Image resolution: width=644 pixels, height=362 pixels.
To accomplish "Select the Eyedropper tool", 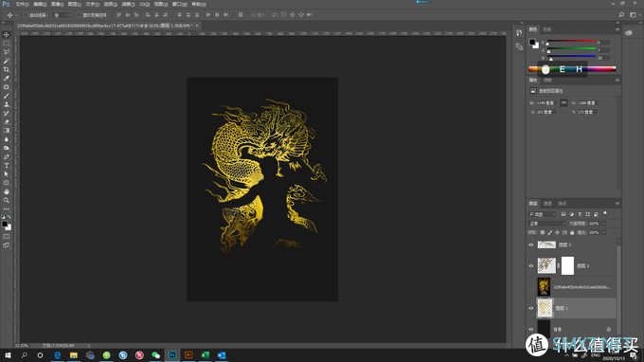I will [7, 78].
